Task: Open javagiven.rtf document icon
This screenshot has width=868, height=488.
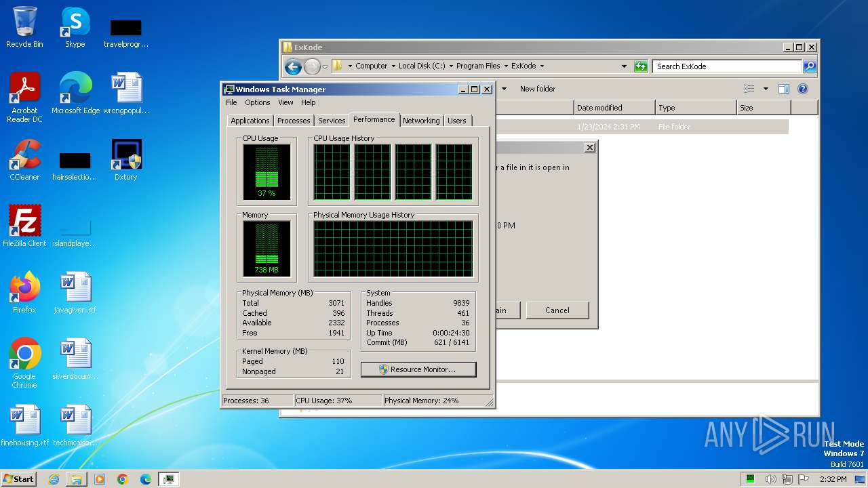Action: pos(75,292)
